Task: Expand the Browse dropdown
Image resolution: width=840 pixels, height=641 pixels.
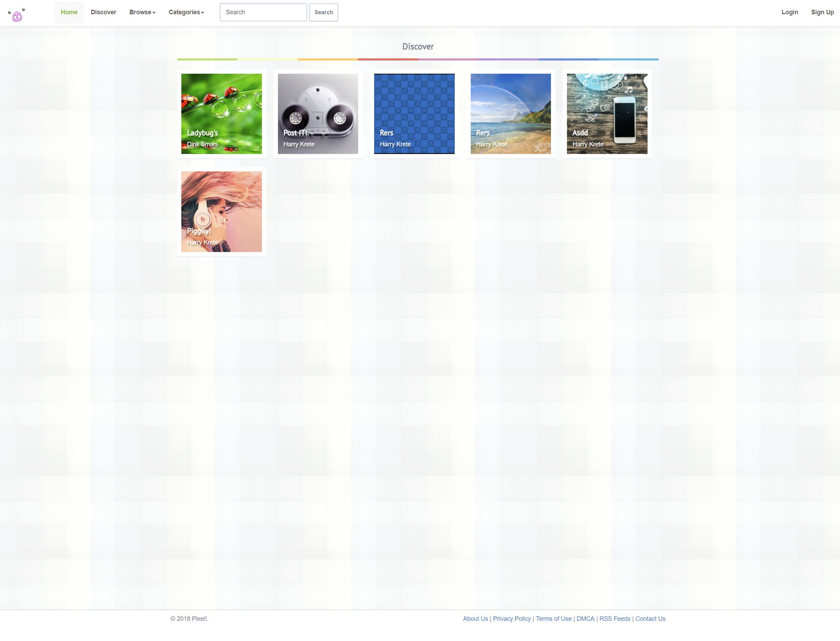Action: click(x=142, y=12)
